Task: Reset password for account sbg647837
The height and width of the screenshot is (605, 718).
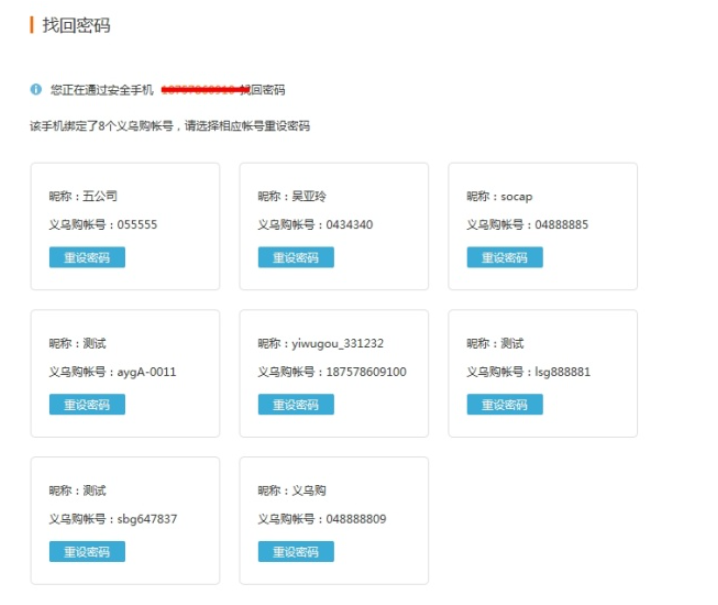Action: (87, 552)
